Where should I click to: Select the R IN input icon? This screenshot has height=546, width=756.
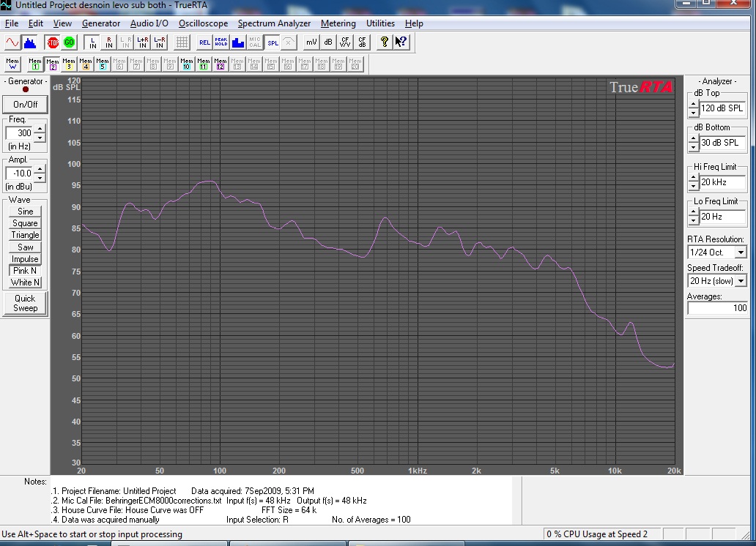109,42
